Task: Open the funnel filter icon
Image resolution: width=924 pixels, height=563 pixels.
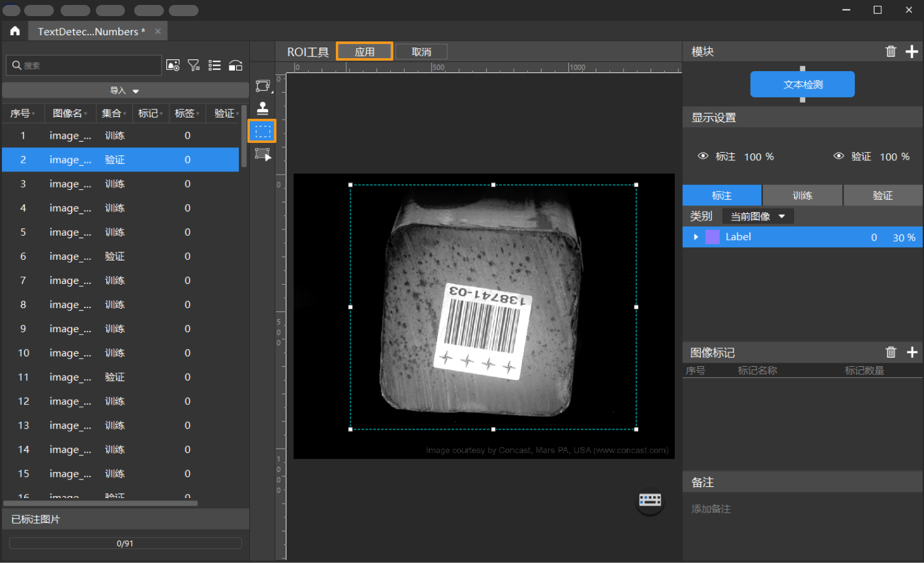Action: [194, 65]
